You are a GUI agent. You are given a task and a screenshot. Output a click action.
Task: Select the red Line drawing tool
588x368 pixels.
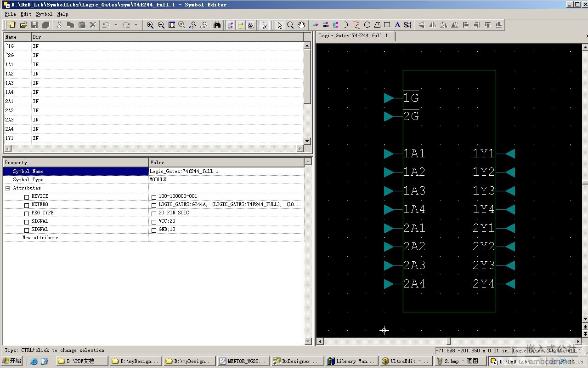coord(356,25)
